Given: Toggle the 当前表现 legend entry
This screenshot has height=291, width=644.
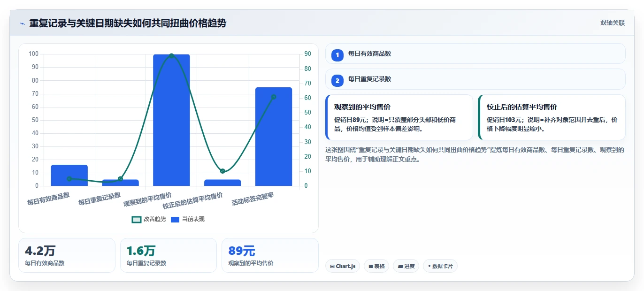Looking at the screenshot, I should point(187,219).
